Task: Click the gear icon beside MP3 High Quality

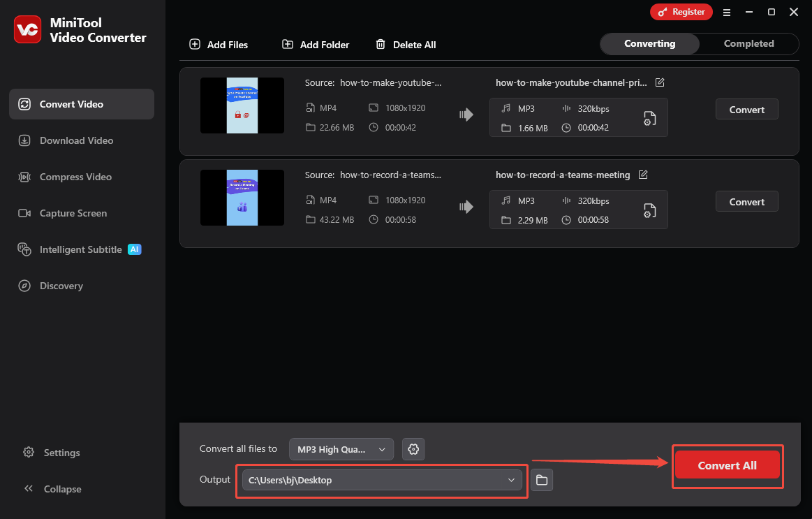Action: (413, 449)
